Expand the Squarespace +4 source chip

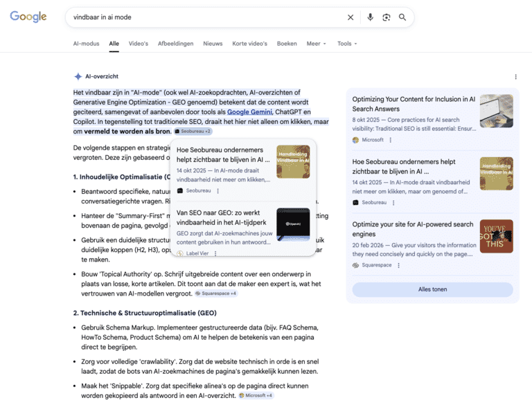(x=215, y=293)
